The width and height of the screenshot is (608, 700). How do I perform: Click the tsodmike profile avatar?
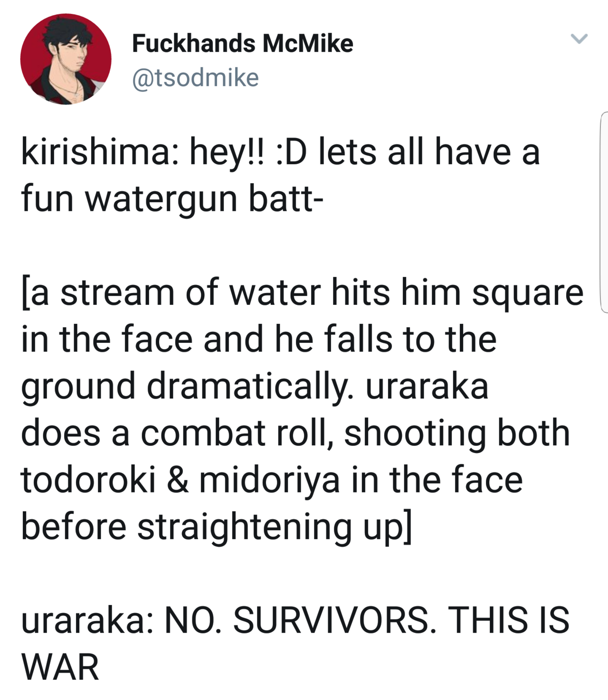pos(66,59)
